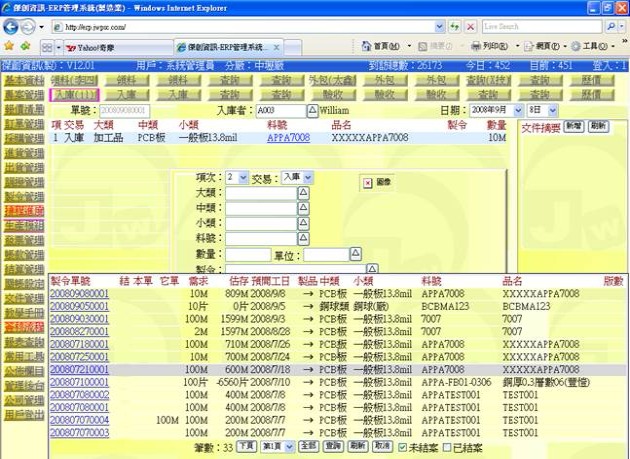630x459 pixels.
Task: Click the lookup icon beside 小類 field
Action: (x=304, y=223)
